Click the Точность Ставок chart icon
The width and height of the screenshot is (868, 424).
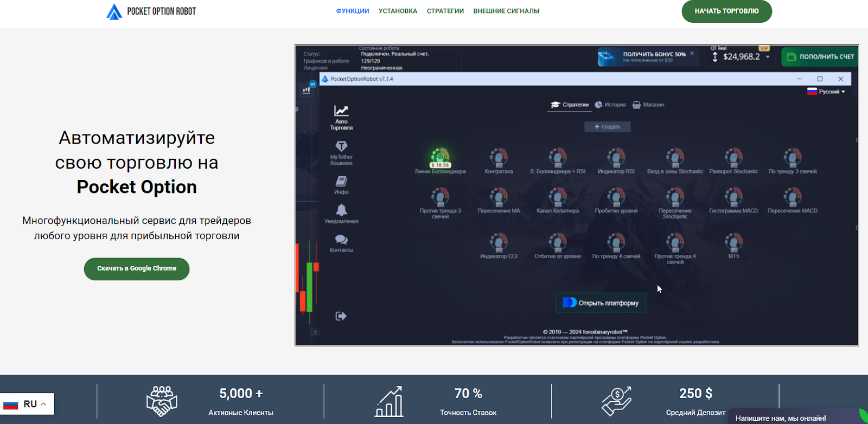coord(389,401)
